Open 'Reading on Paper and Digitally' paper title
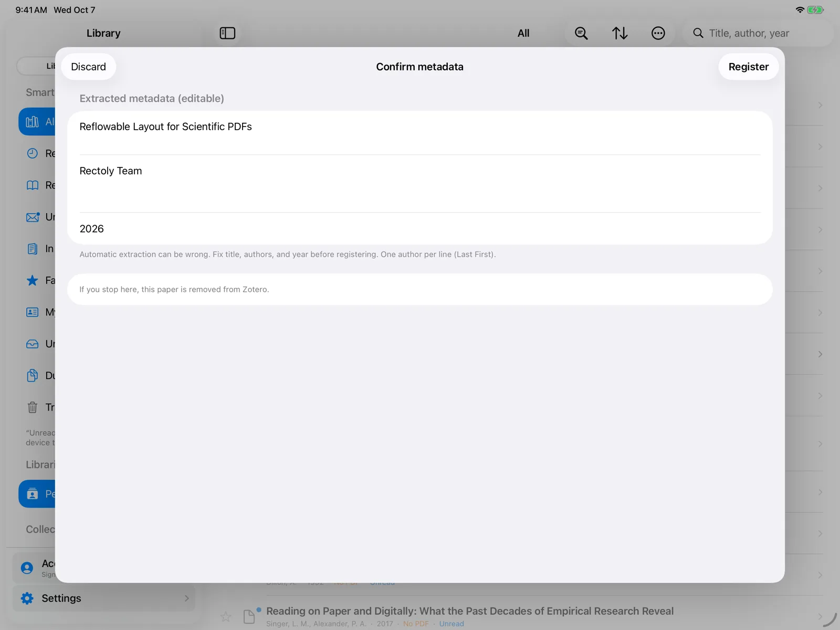 pos(470,611)
